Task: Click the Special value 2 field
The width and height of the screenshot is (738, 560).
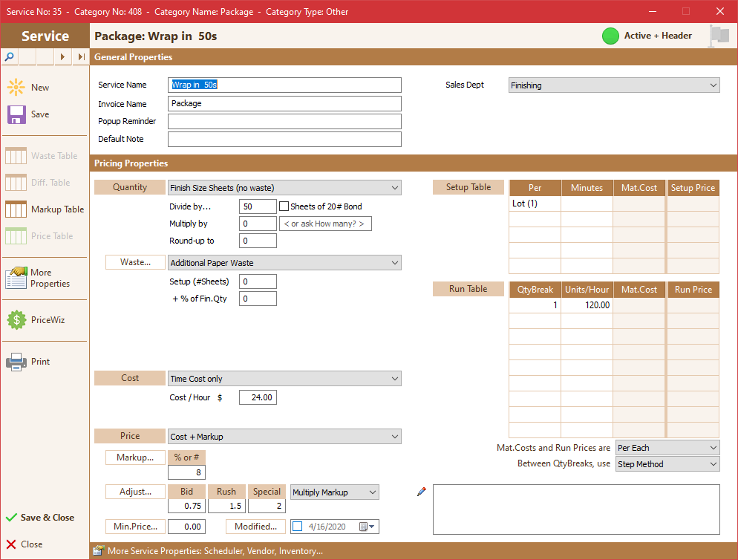Action: coord(267,506)
